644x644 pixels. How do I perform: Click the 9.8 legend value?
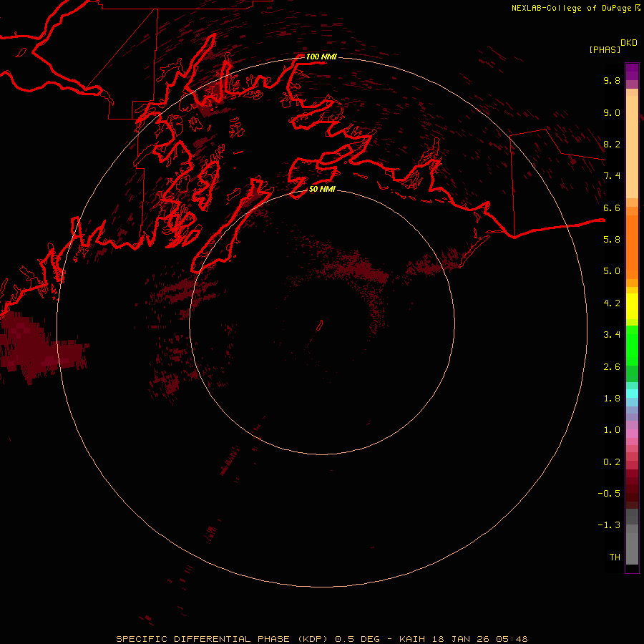coord(612,80)
